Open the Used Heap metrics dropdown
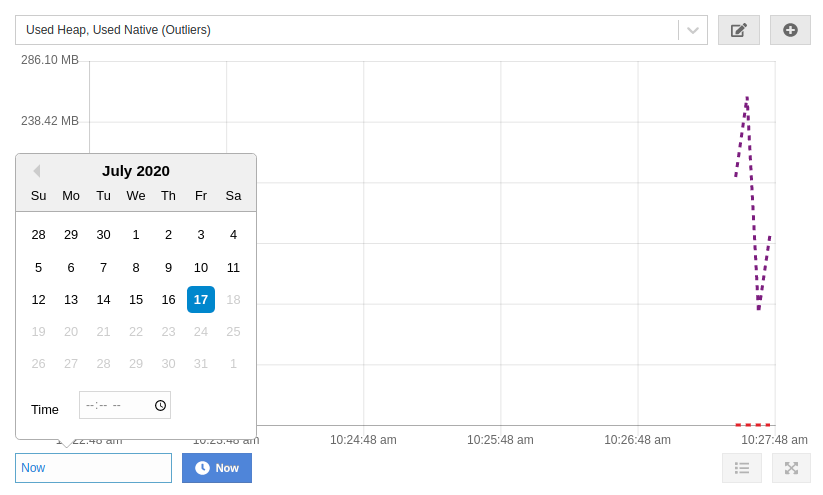 click(345, 30)
